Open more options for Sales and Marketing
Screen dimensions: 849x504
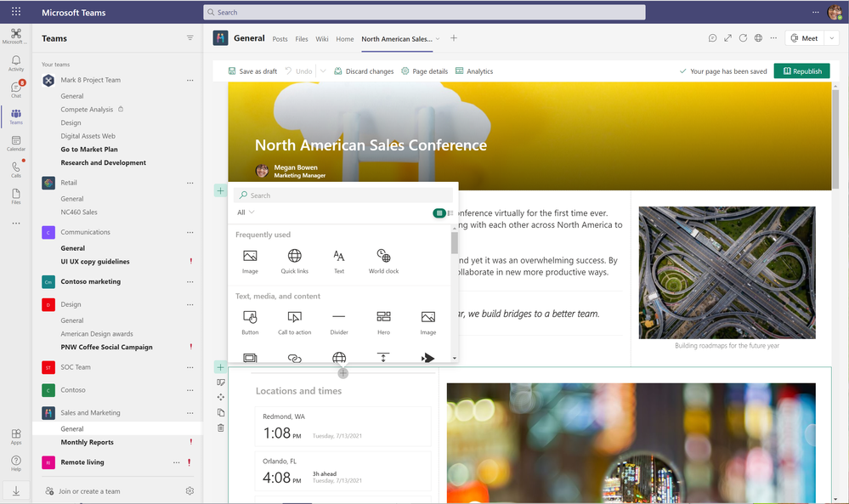[190, 413]
